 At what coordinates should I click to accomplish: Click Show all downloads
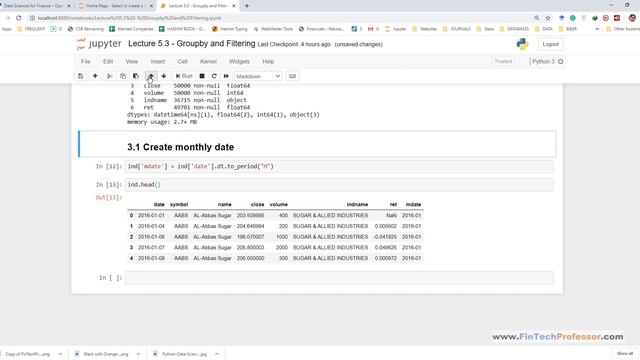click(624, 353)
